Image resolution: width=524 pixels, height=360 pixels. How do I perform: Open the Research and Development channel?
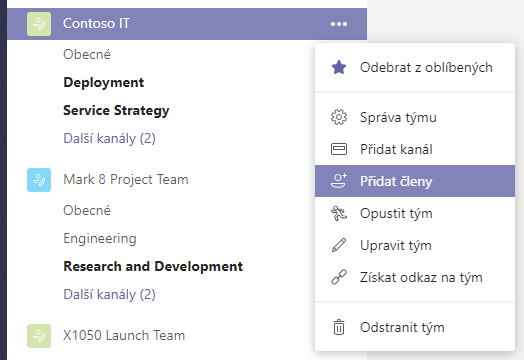pos(153,266)
